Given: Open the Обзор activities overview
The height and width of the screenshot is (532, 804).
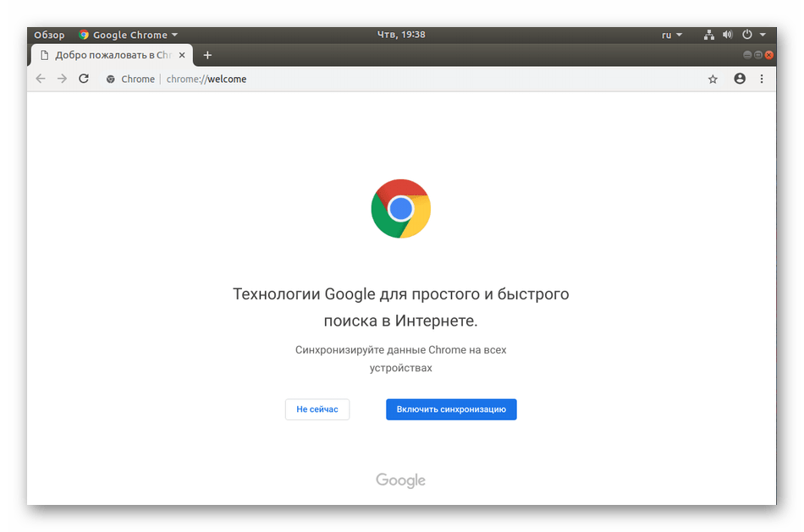Looking at the screenshot, I should [49, 35].
